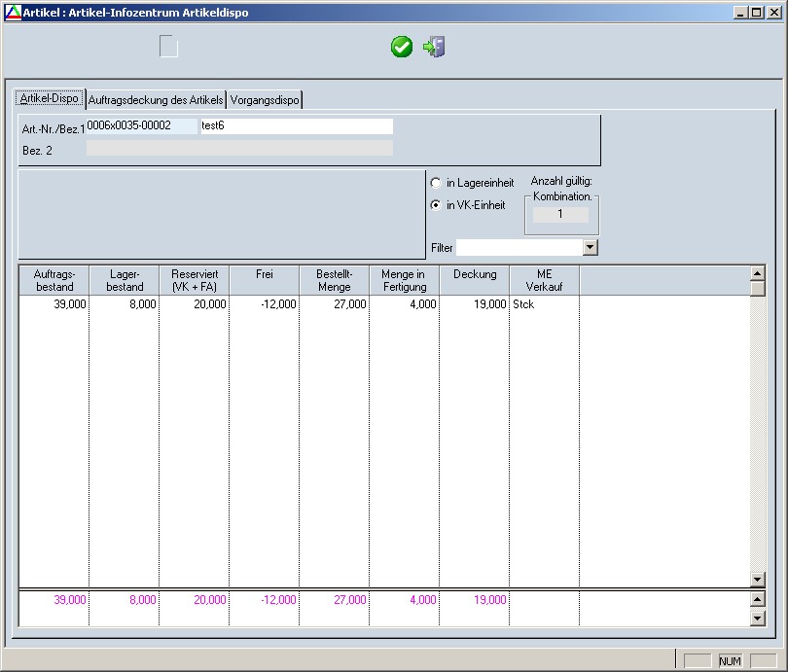Screen dimensions: 788x672
Task: Click the Bestellt-Menge column header
Action: coord(334,280)
